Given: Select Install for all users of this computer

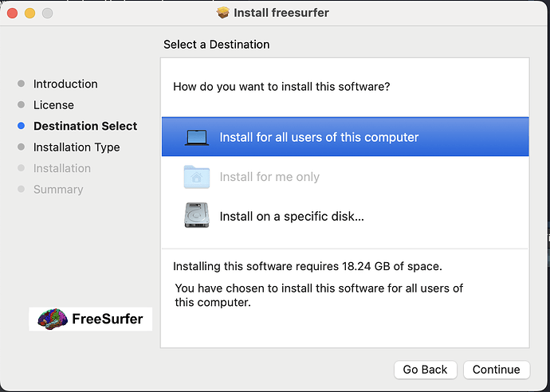Looking at the screenshot, I should coord(345,137).
